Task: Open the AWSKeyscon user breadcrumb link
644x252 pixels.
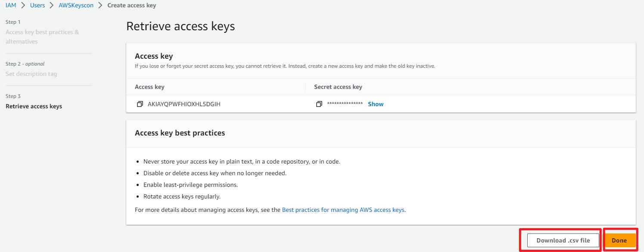Action: tap(76, 6)
